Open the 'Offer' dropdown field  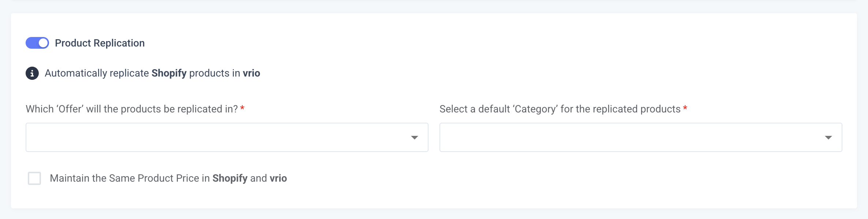click(227, 137)
